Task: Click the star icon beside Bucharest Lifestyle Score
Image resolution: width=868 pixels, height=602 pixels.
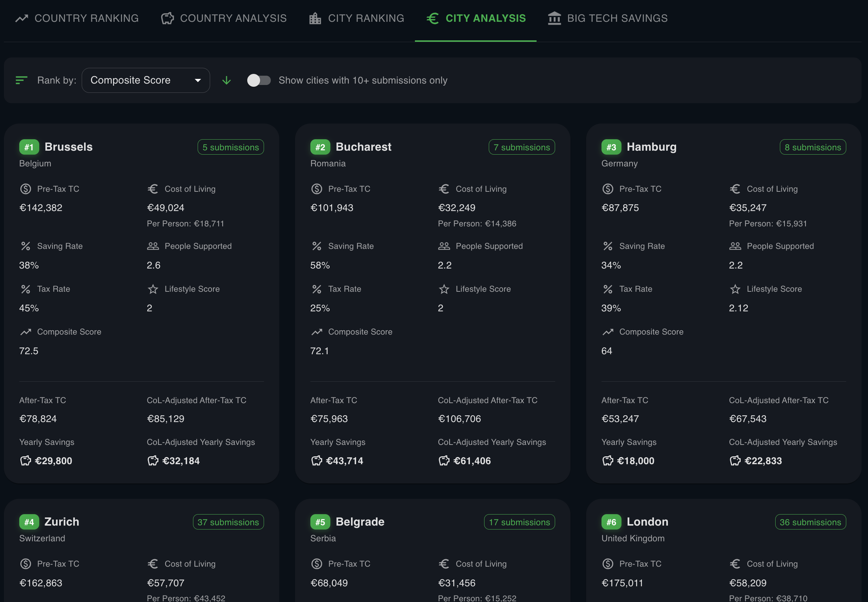Action: pos(444,289)
